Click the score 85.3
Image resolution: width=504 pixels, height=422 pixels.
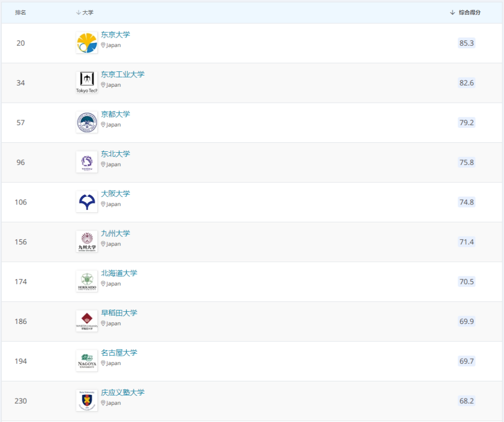tap(466, 43)
